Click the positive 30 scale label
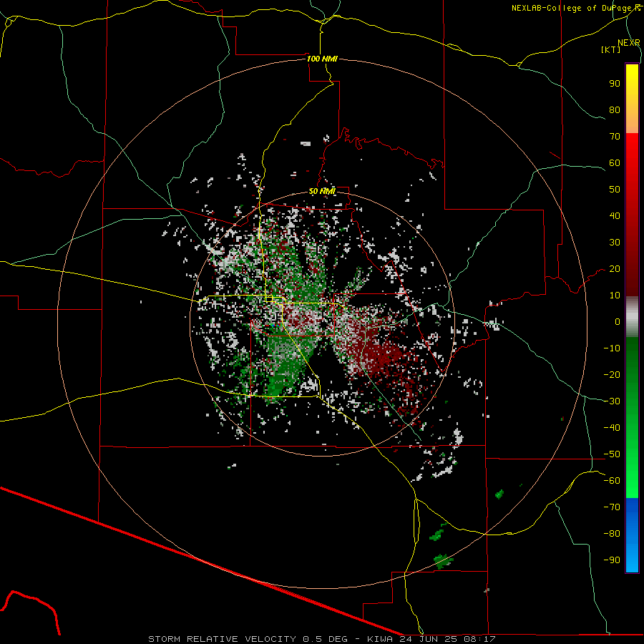Viewport: 644px width, 644px height. 615,243
